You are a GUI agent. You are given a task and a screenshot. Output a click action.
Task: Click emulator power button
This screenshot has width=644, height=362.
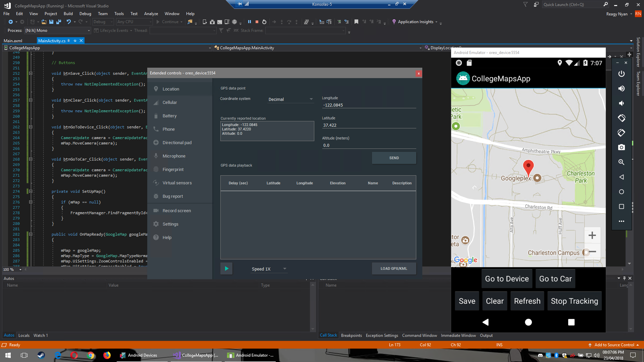coord(622,74)
